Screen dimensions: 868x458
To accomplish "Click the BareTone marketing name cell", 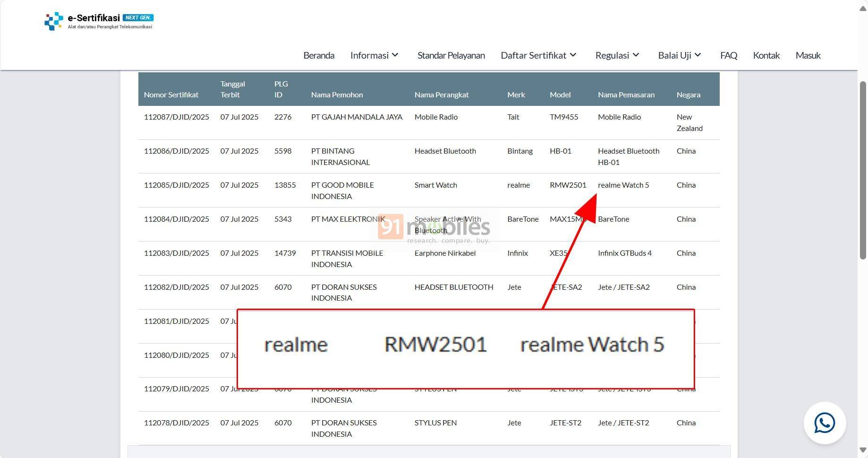I will click(x=613, y=219).
